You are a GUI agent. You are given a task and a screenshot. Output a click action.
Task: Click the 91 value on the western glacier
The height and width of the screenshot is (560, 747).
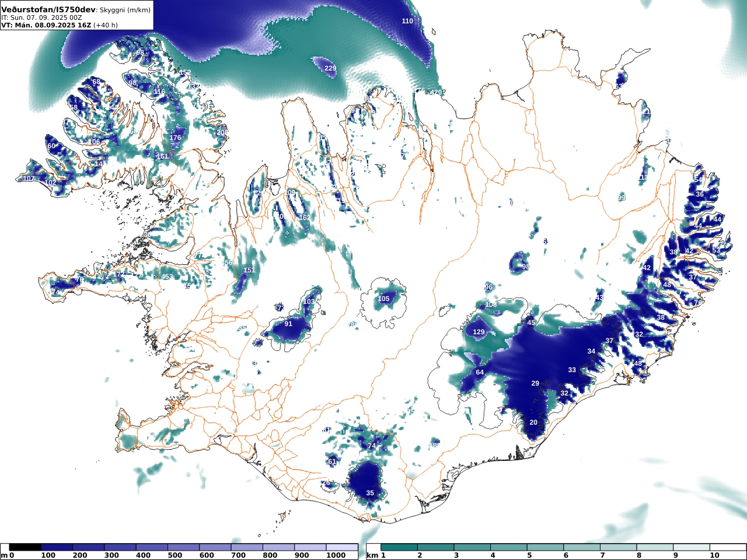(288, 324)
